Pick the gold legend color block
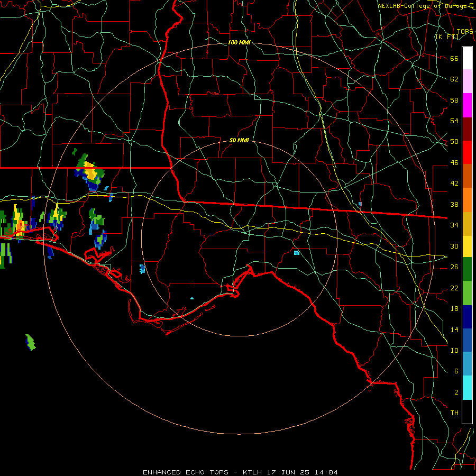 [467, 224]
